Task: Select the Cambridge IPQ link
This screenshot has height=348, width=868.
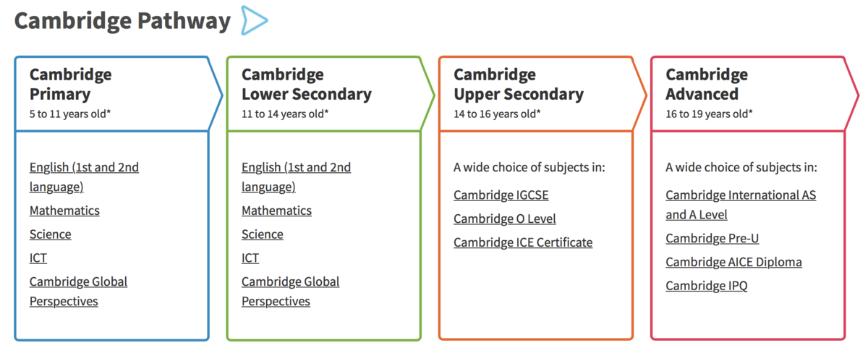Action: (x=707, y=286)
